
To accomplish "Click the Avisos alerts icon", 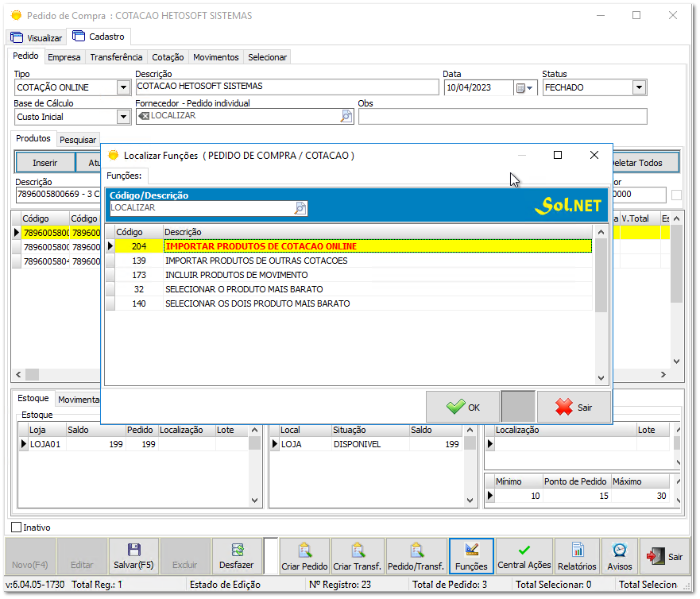I will tap(619, 551).
